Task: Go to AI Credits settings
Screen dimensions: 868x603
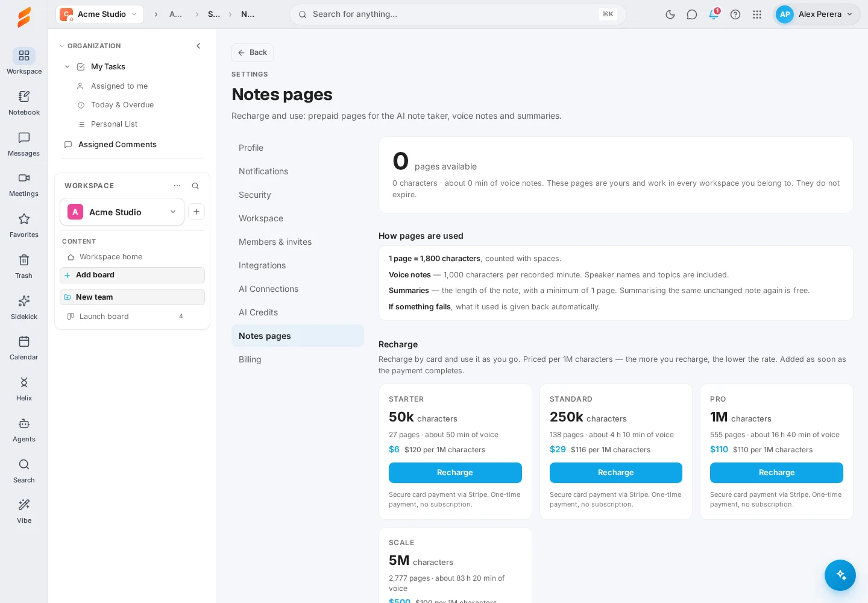Action: coord(298,312)
